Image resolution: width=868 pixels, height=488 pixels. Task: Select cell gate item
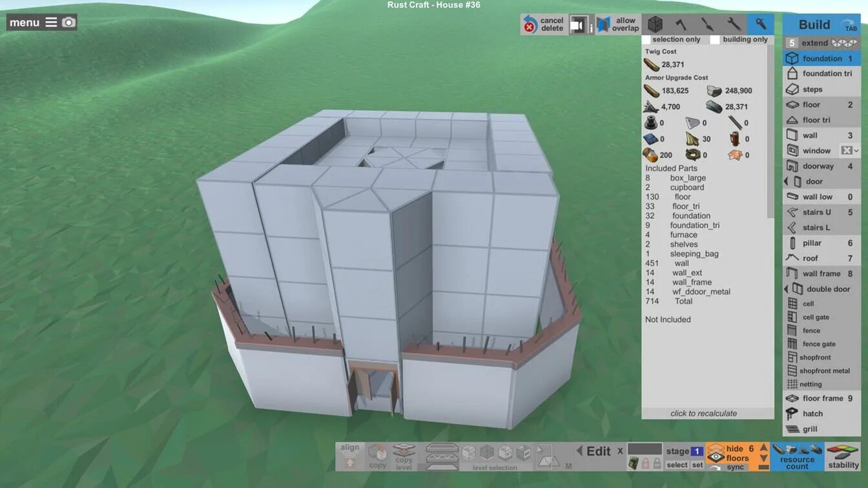(x=821, y=317)
